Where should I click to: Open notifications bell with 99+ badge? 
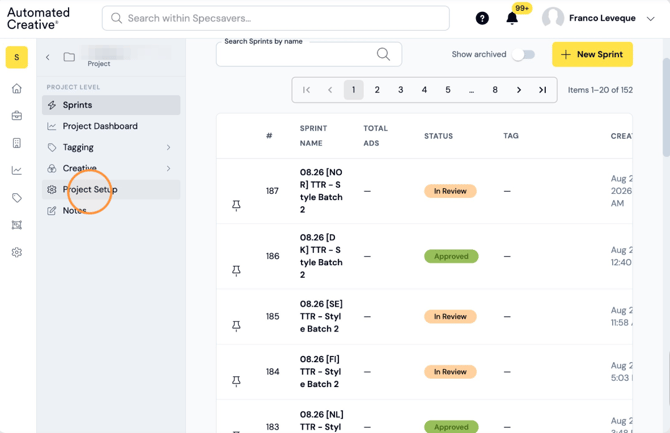tap(512, 18)
